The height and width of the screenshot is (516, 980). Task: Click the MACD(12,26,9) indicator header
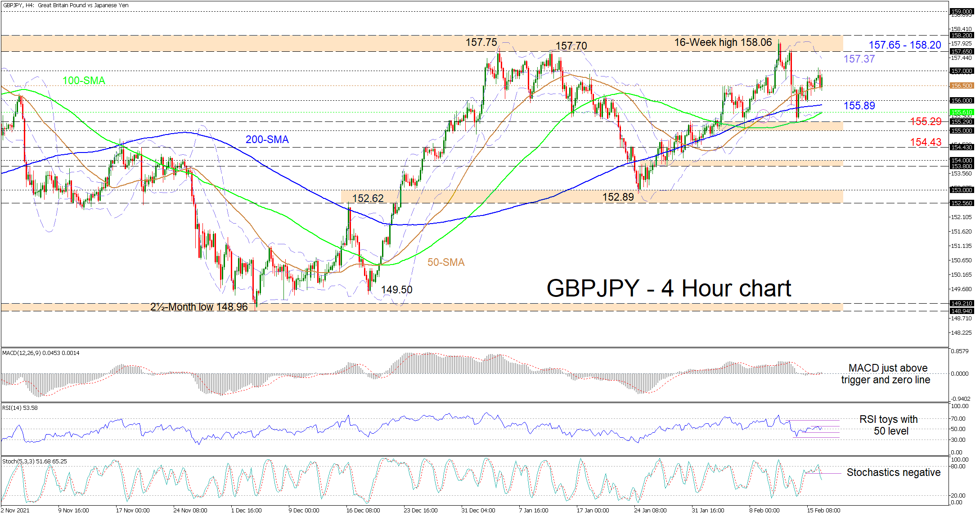[40, 353]
